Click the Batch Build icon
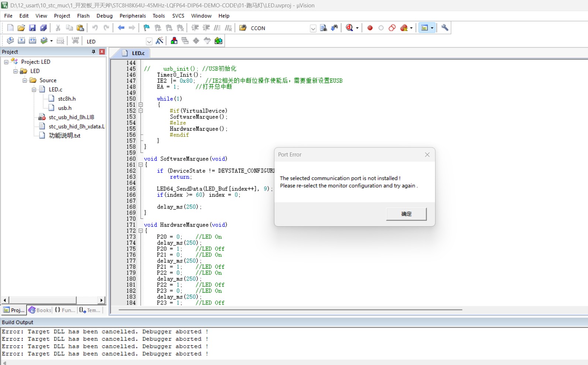588x365 pixels. [x=44, y=41]
